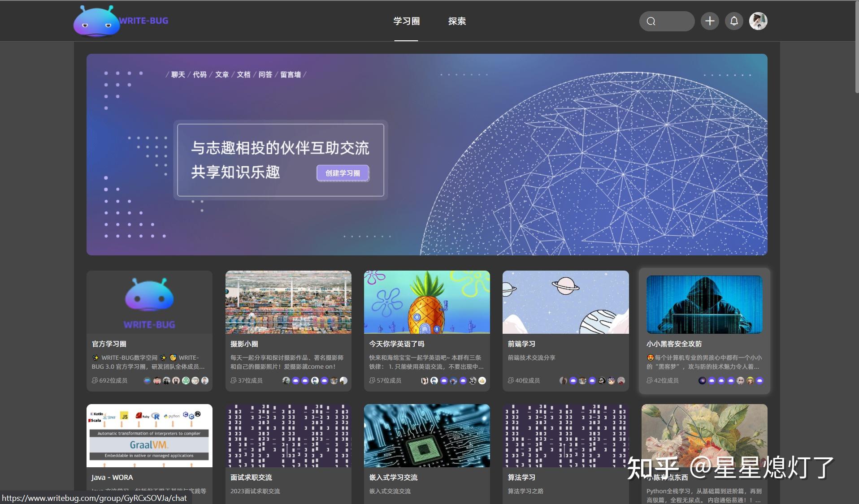Open your profile avatar in the top bar

coord(759,21)
